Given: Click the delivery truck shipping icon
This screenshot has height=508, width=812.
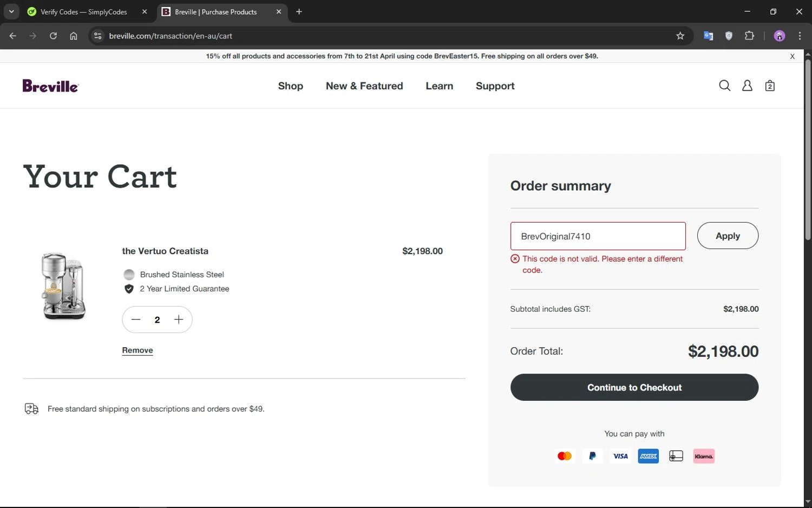Looking at the screenshot, I should (x=31, y=409).
